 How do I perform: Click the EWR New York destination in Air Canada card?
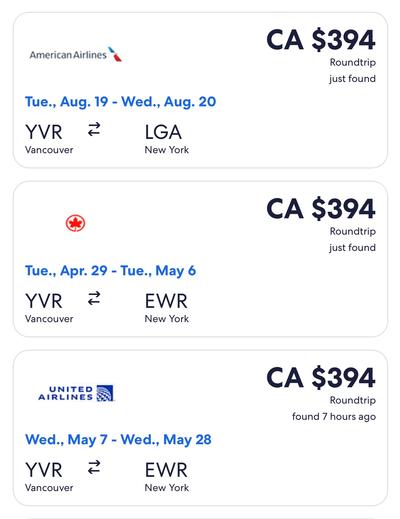[x=167, y=308]
